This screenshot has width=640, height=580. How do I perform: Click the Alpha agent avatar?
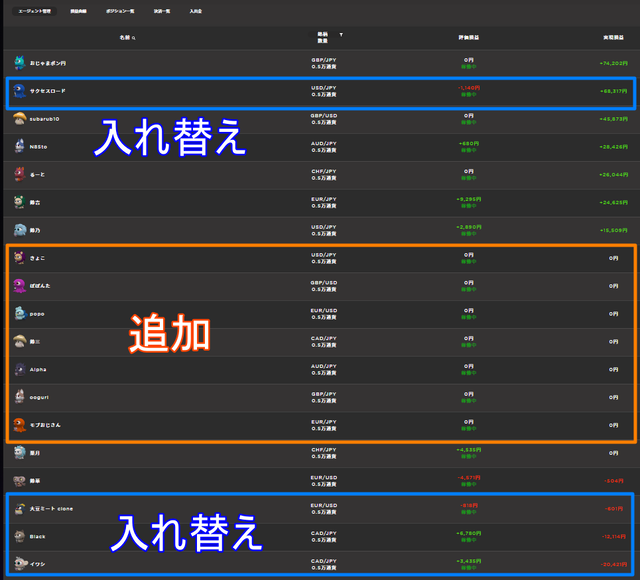point(19,369)
